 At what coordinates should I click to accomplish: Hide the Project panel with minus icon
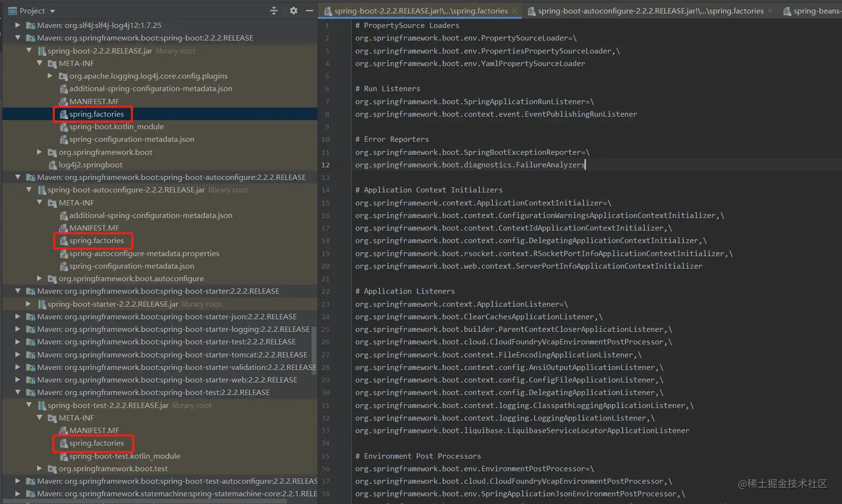pos(310,11)
